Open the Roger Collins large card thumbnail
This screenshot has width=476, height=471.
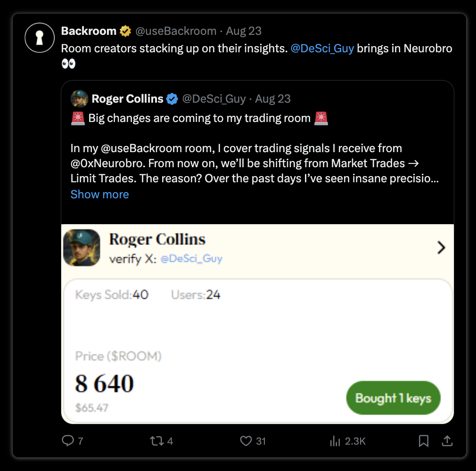click(82, 248)
